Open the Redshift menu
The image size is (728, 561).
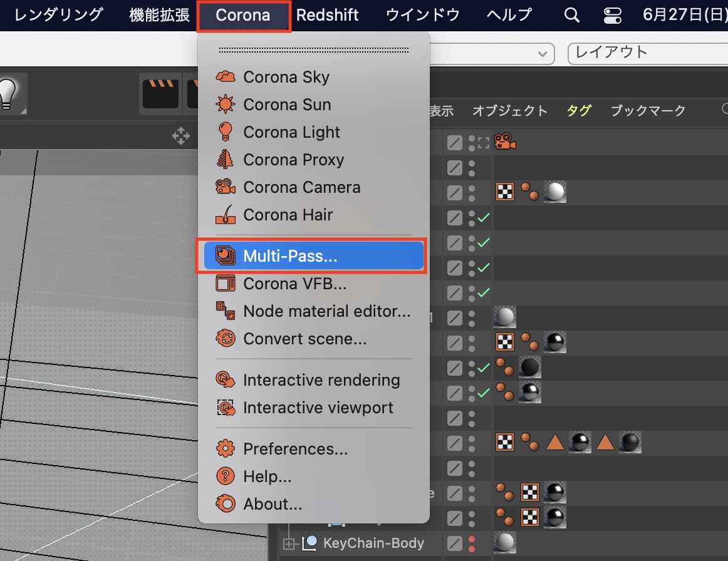327,15
